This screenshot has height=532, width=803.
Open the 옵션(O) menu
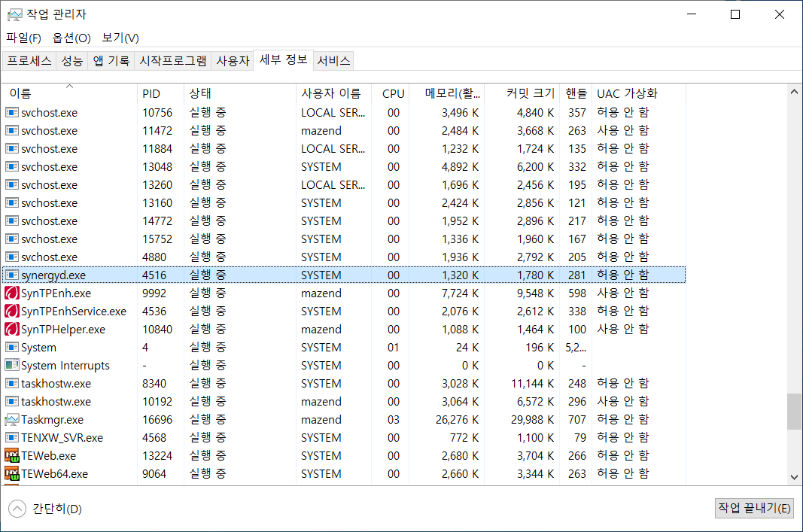click(x=71, y=38)
